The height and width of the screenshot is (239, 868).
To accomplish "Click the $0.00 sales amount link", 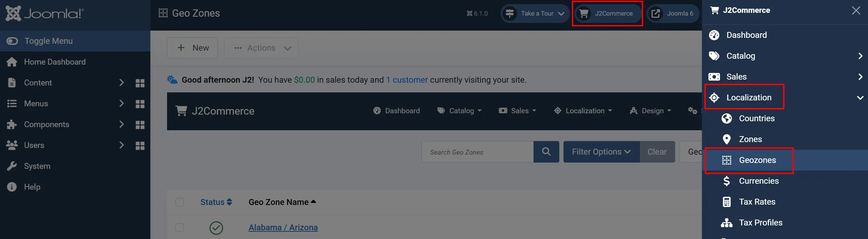I will click(305, 80).
